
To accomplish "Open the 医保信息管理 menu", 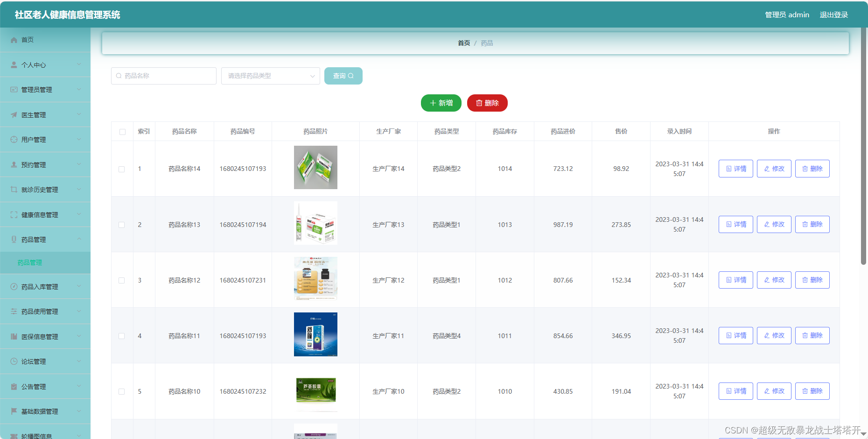I will click(45, 337).
